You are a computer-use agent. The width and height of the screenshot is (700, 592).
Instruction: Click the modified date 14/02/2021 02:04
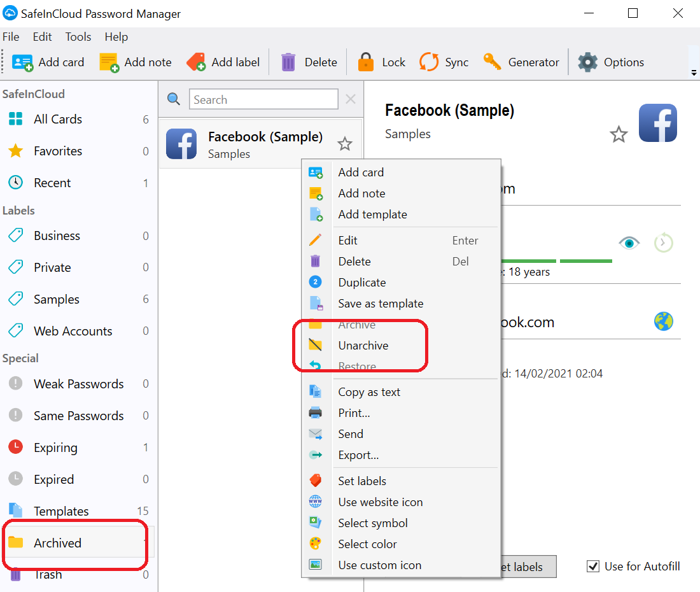[558, 373]
